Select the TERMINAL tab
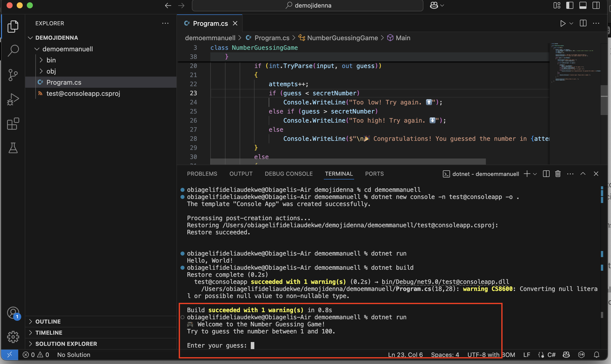 click(x=339, y=174)
